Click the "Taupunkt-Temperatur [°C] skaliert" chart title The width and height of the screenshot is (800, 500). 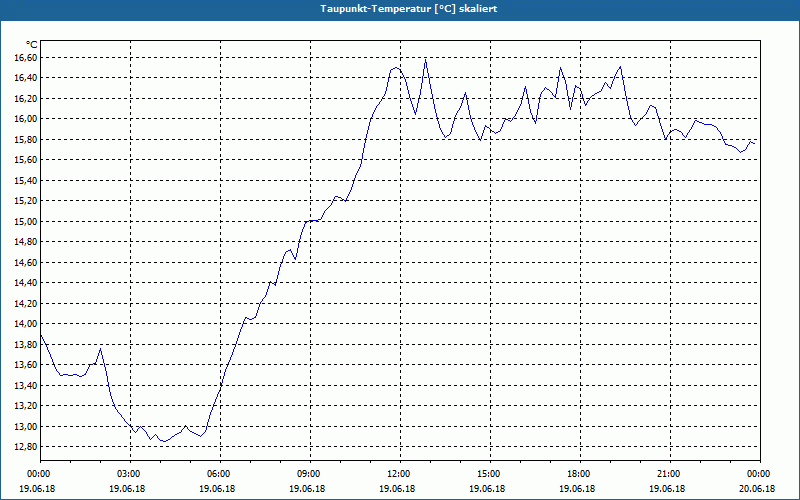pyautogui.click(x=409, y=9)
